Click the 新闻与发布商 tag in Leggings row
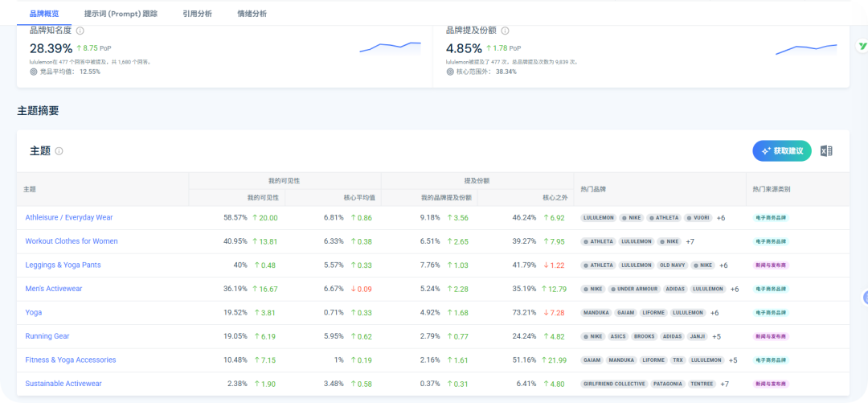Image resolution: width=868 pixels, height=403 pixels. click(771, 265)
